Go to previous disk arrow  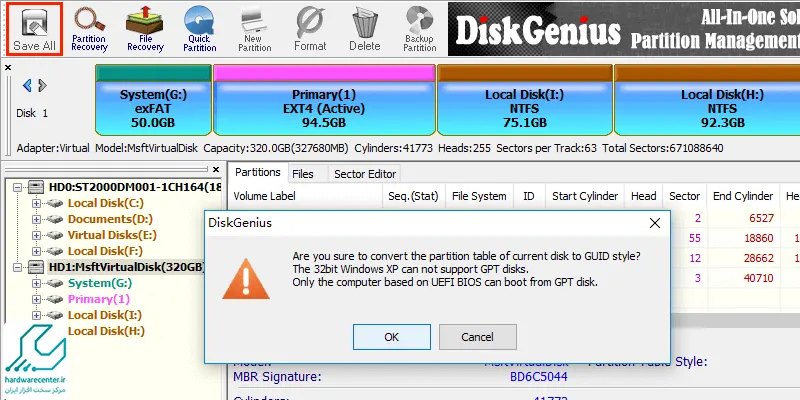pos(27,85)
